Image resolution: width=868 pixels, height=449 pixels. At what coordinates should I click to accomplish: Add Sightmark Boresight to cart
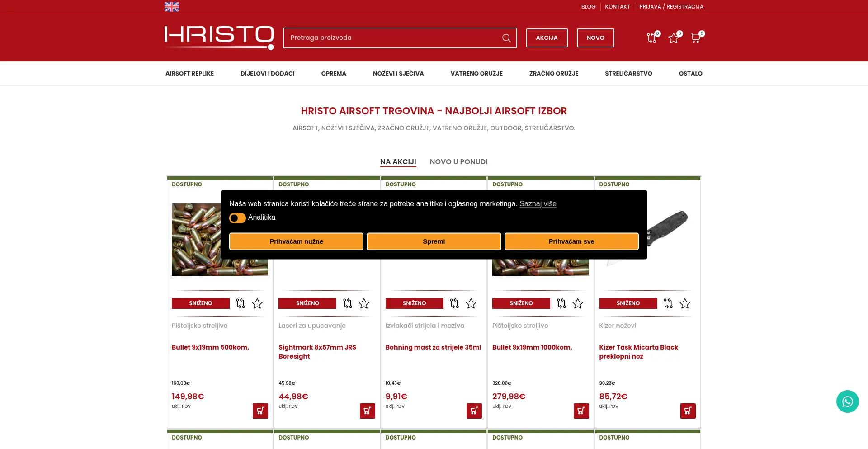368,411
